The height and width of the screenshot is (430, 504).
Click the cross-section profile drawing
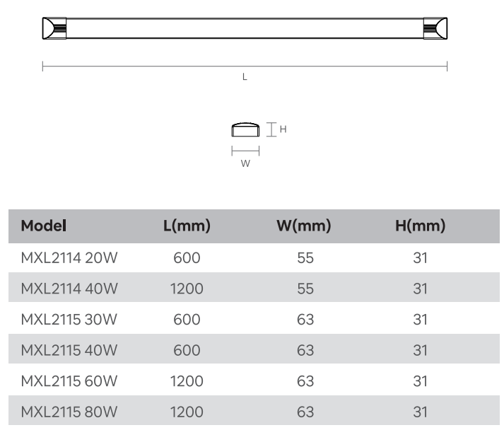(245, 129)
